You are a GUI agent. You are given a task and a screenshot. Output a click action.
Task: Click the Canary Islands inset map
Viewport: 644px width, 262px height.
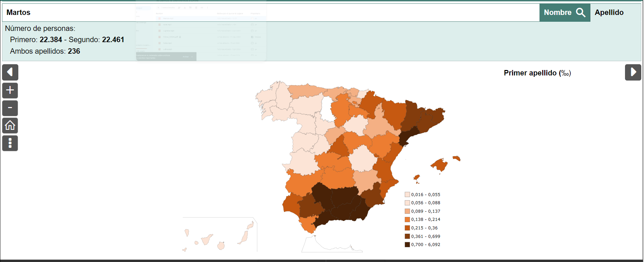click(220, 235)
